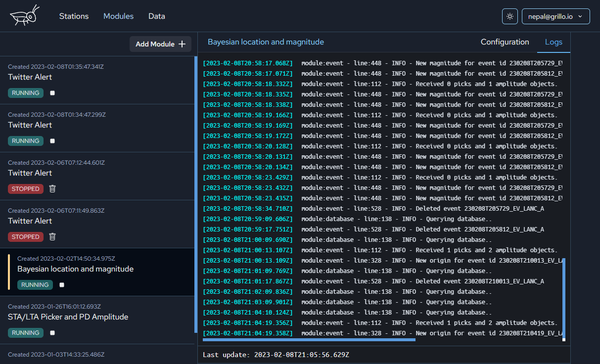This screenshot has width=600, height=364.
Task: Open the nepal@grillo.io account dropdown
Action: click(x=555, y=16)
